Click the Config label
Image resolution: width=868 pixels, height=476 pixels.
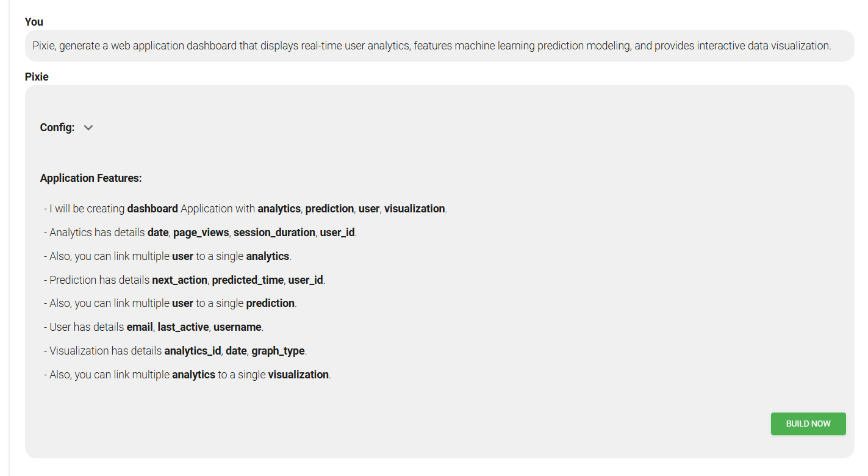57,128
